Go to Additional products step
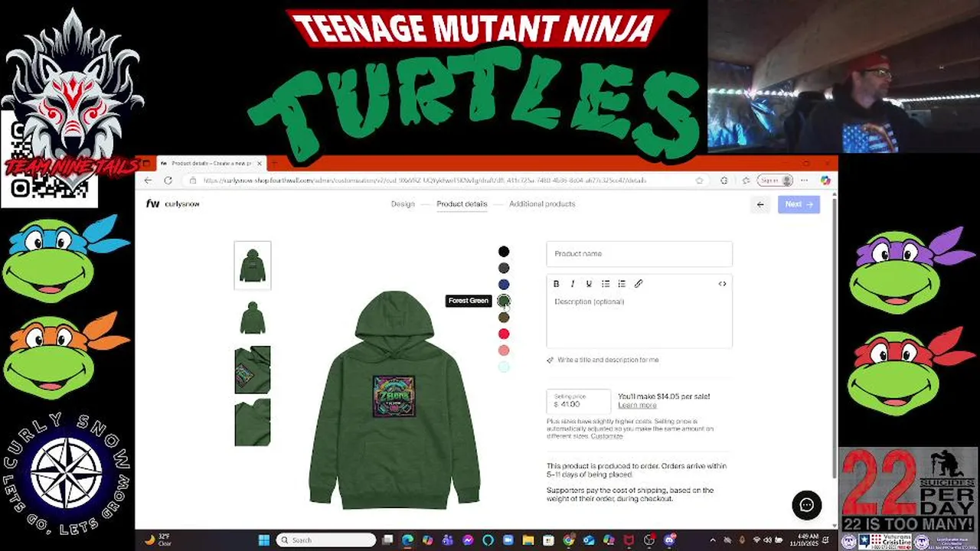This screenshot has height=551, width=980. pos(542,204)
